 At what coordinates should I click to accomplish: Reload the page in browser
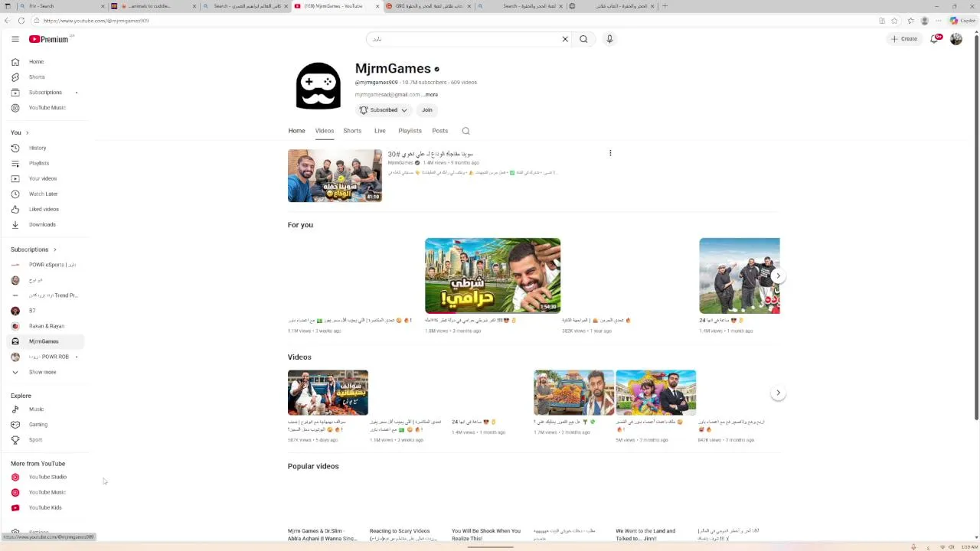[x=21, y=21]
